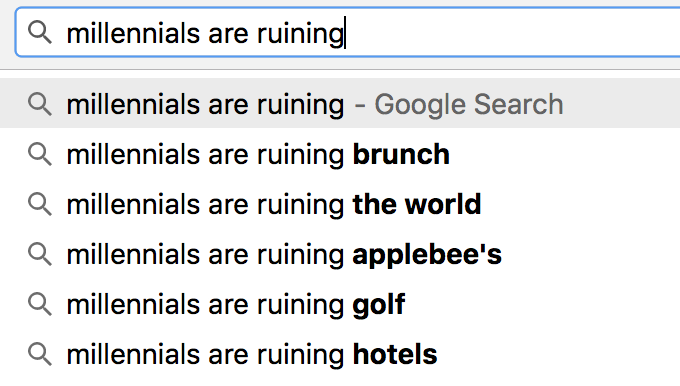Choose the 'millennials are ruining brunch' suggestion
The width and height of the screenshot is (680, 386).
click(x=340, y=154)
